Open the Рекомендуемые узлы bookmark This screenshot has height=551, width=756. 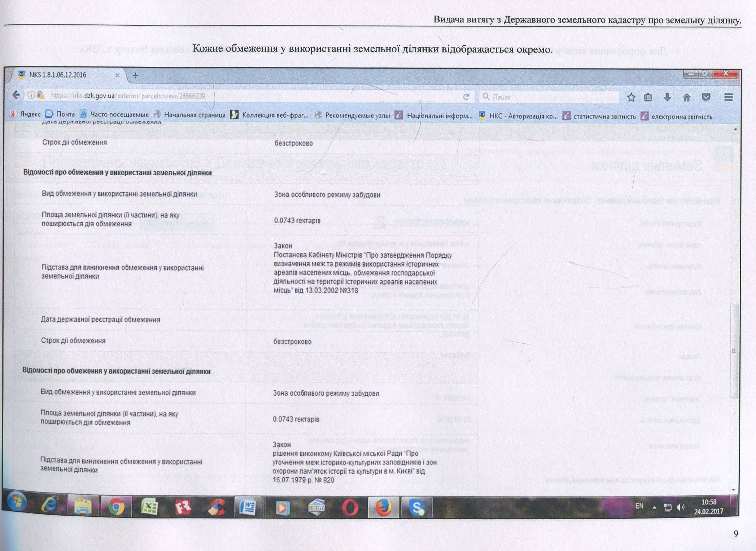pyautogui.click(x=353, y=116)
